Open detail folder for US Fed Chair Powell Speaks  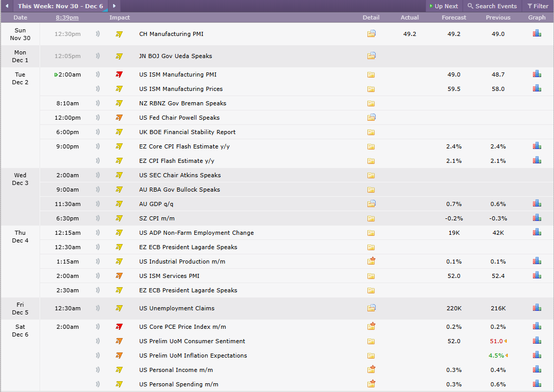tap(371, 117)
